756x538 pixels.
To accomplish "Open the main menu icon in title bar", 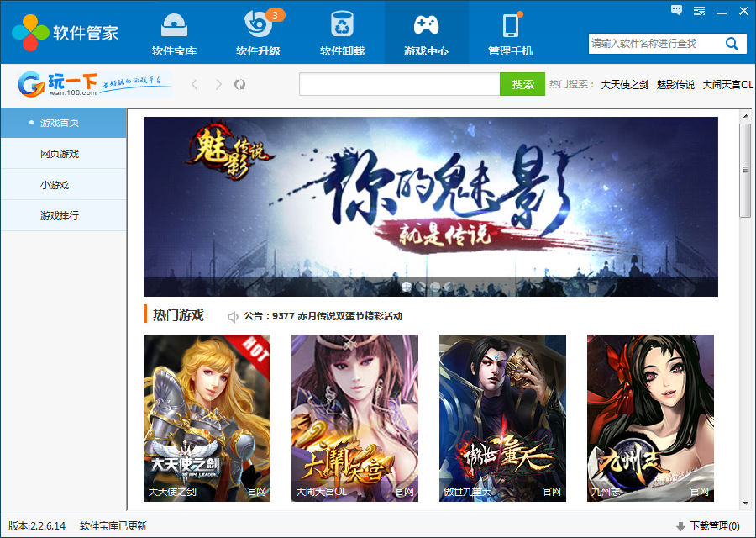I will click(699, 11).
